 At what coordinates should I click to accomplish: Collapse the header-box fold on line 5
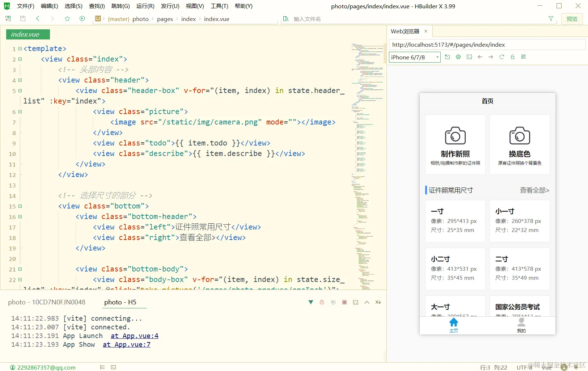(20, 90)
